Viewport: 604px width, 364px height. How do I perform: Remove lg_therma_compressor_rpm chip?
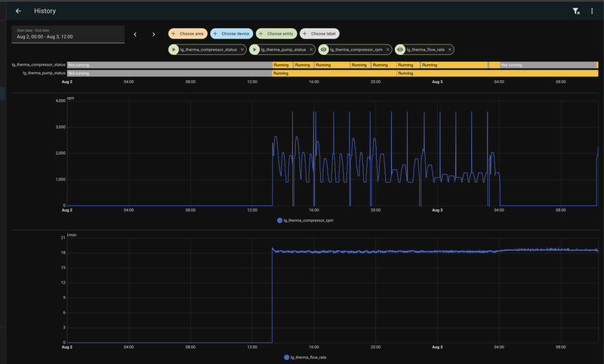(x=387, y=50)
